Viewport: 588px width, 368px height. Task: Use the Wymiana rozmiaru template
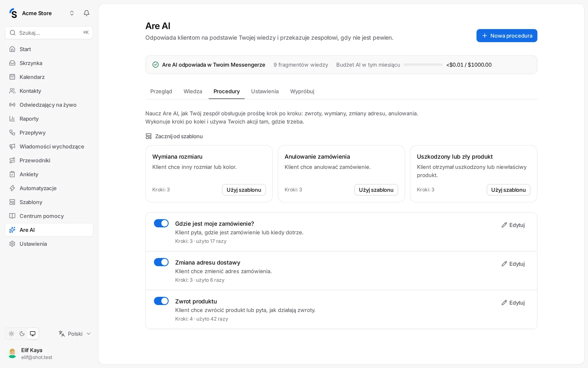pos(244,190)
